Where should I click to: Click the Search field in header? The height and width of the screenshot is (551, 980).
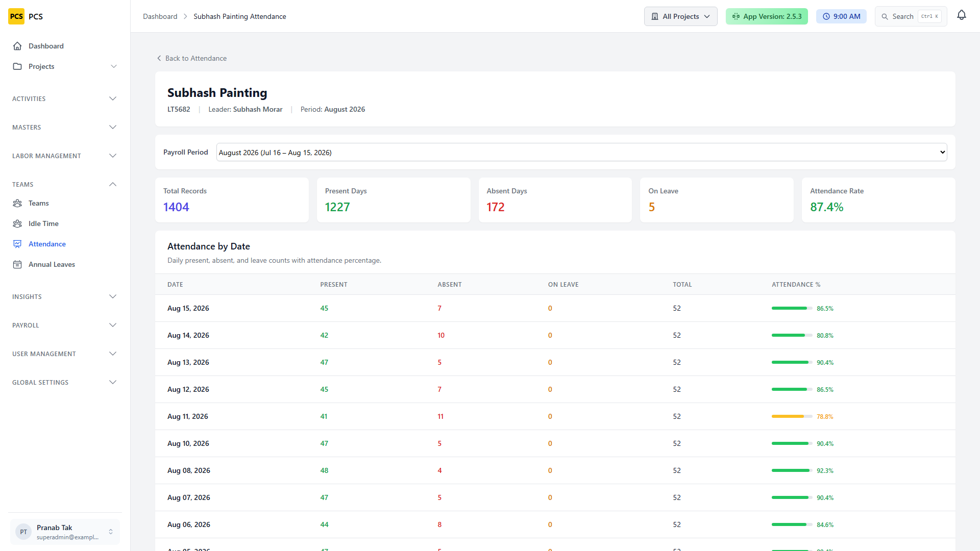tap(911, 16)
